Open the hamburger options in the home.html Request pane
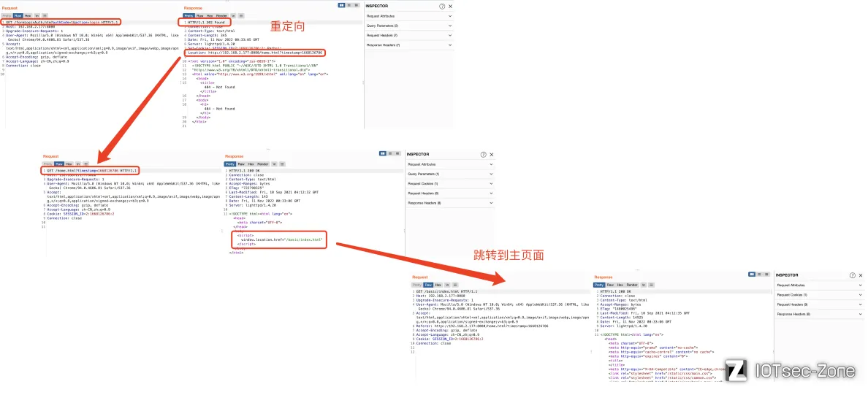Viewport: 868px width, 395px height. tap(85, 164)
